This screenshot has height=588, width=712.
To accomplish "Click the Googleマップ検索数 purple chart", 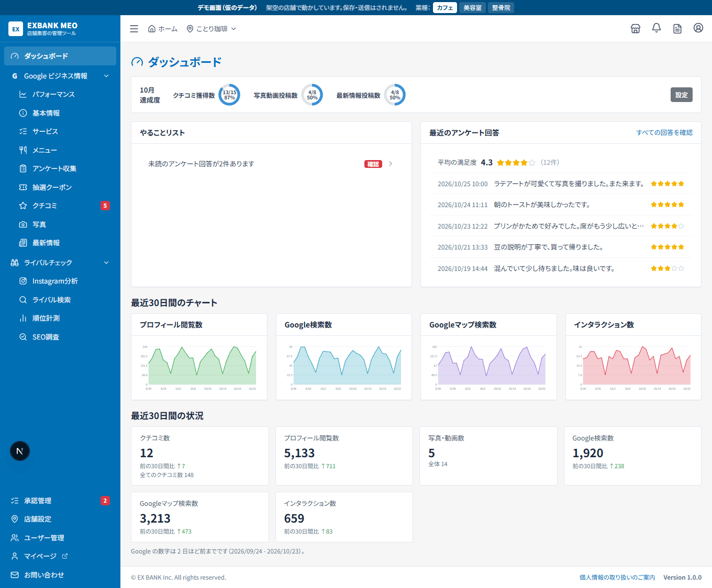I will [488, 368].
